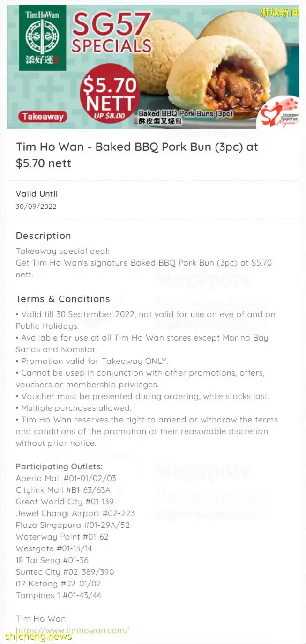Screen dimensions: 306x644
Task: Select the Description section heading
Action: pos(44,236)
